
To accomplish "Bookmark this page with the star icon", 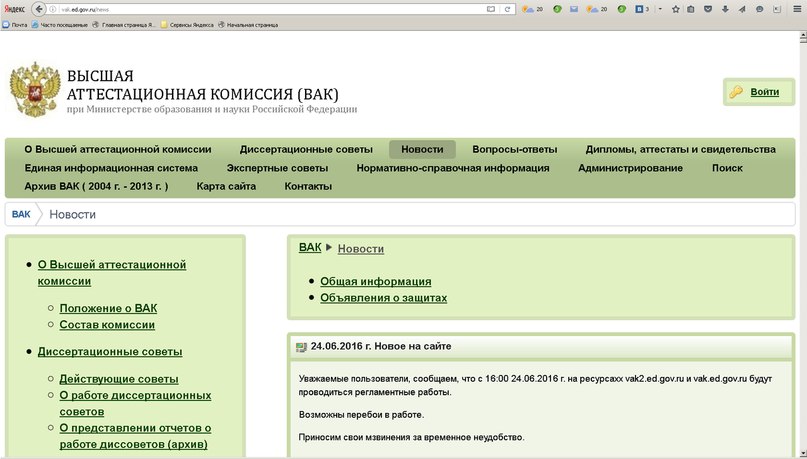I will point(676,9).
